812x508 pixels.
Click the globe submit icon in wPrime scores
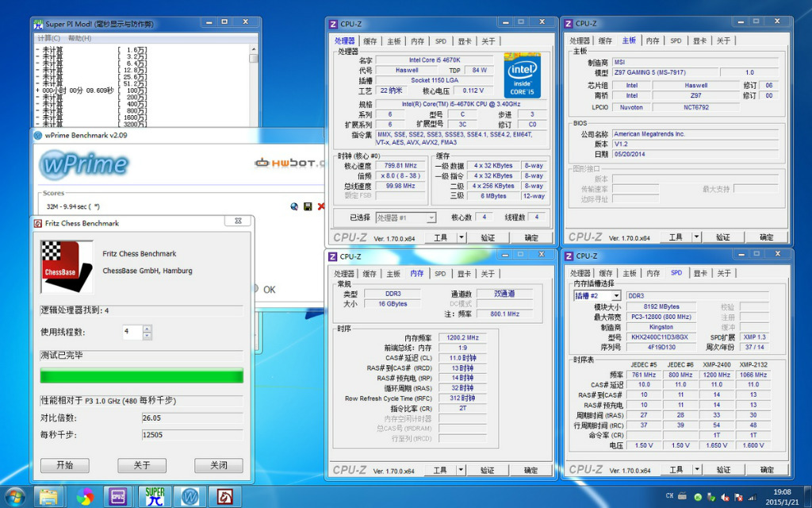click(294, 206)
